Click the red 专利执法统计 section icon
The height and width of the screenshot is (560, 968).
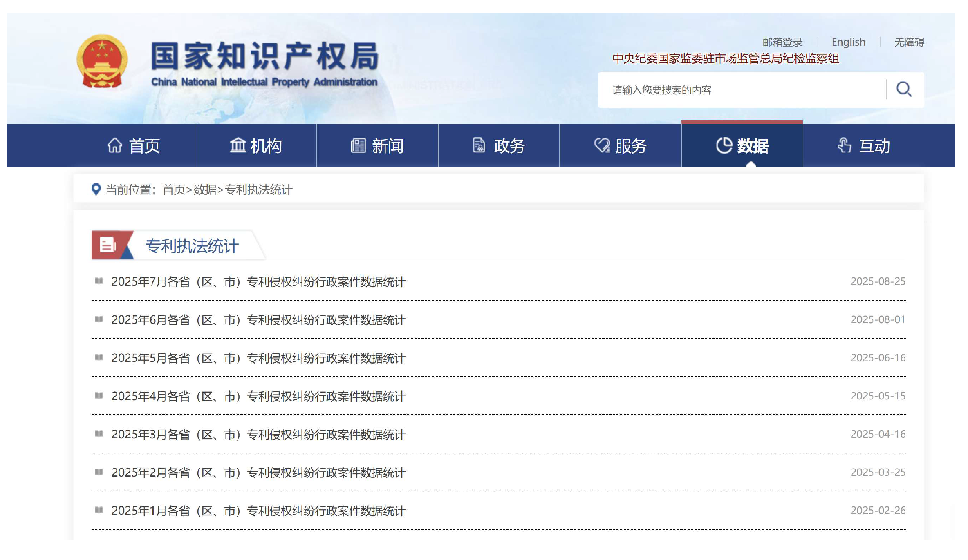(x=108, y=245)
